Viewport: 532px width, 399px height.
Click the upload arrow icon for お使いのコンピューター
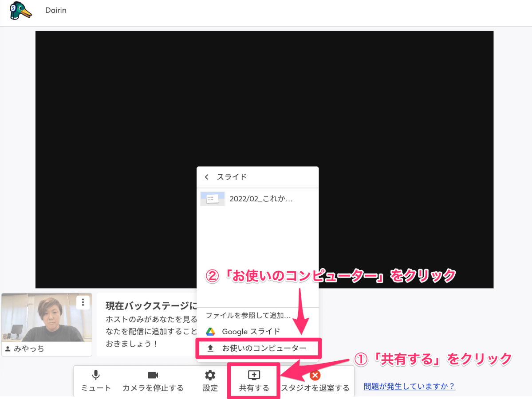[210, 348]
